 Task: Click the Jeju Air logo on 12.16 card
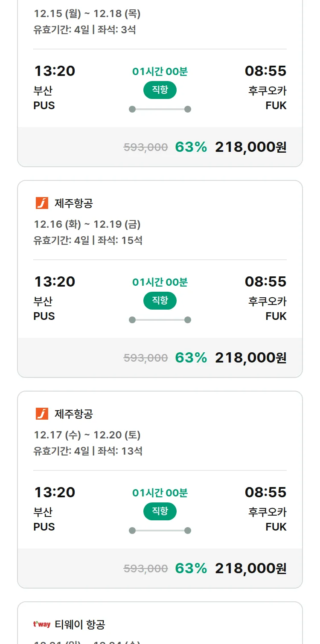pyautogui.click(x=42, y=203)
